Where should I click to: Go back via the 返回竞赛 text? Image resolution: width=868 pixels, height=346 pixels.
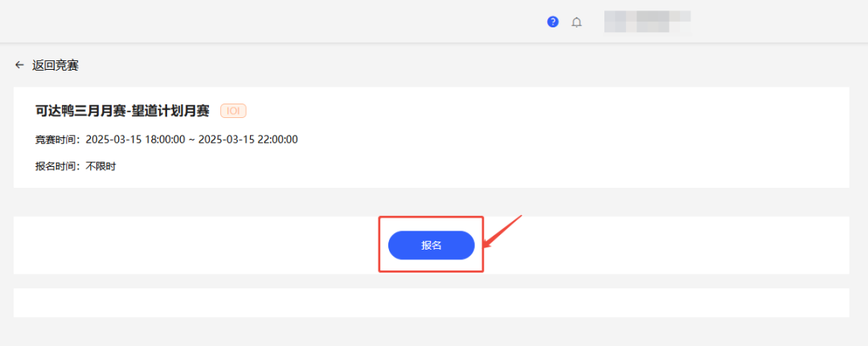[55, 65]
